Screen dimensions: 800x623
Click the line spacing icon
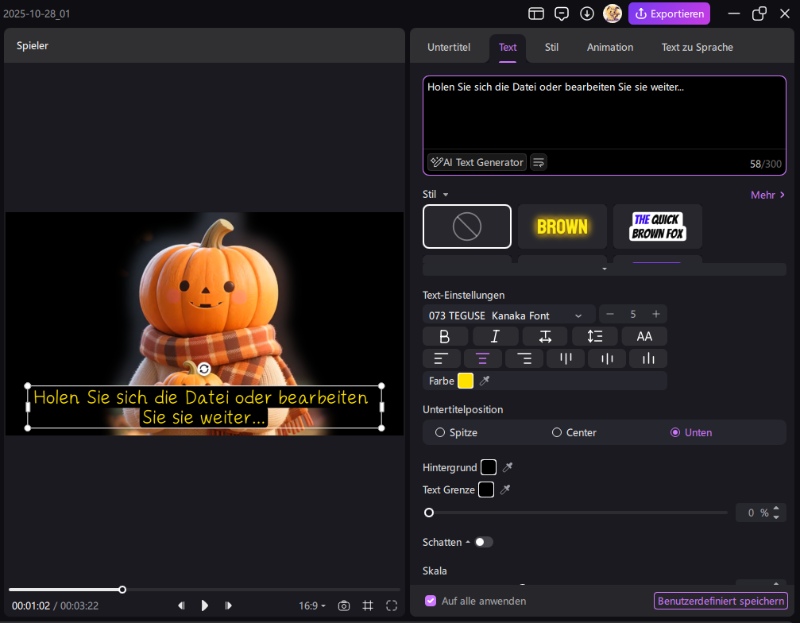[x=595, y=337]
